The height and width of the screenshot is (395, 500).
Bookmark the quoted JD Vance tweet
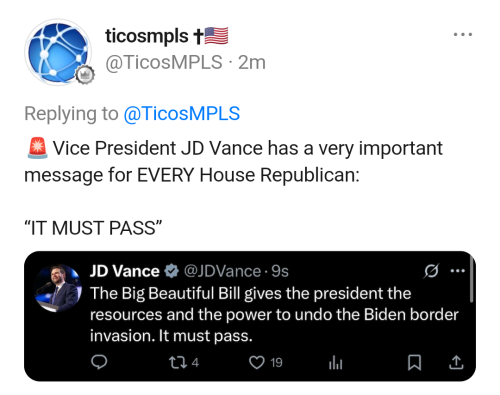(414, 362)
